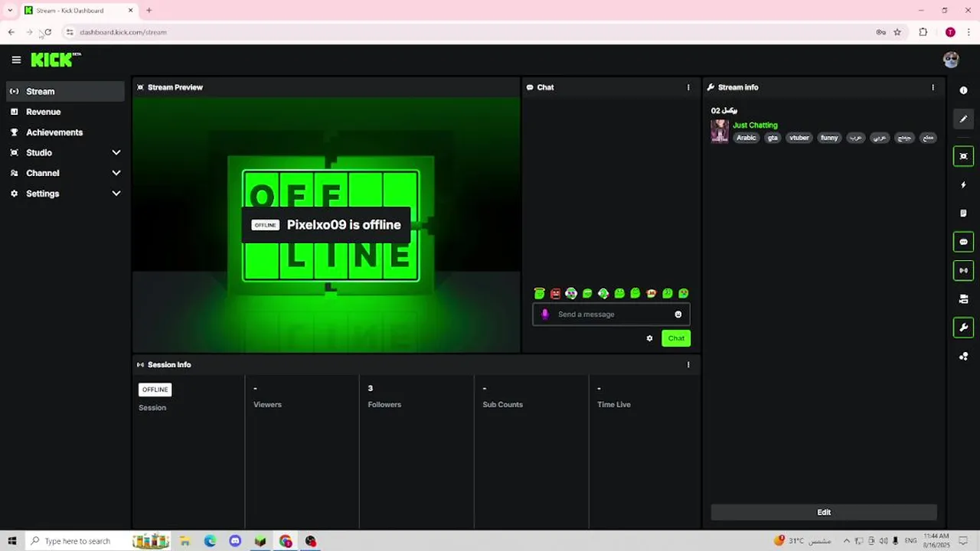Viewport: 980px width, 551px height.
Task: Click the Viewers label
Action: point(267,405)
